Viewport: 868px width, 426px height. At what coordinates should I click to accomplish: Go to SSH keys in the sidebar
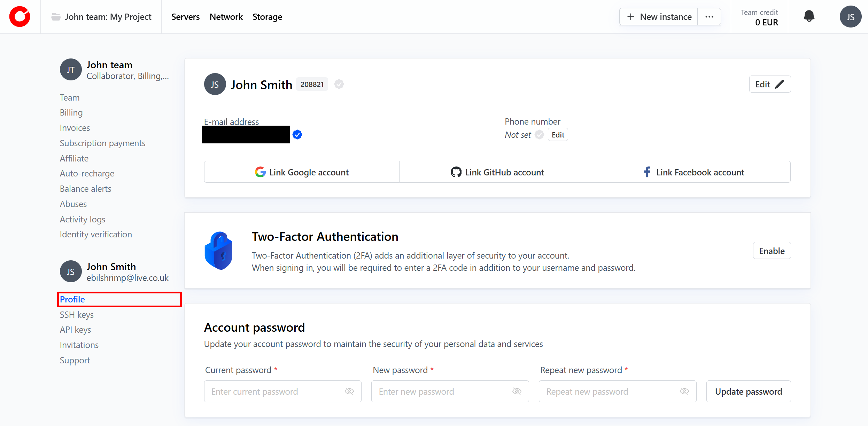pos(77,315)
